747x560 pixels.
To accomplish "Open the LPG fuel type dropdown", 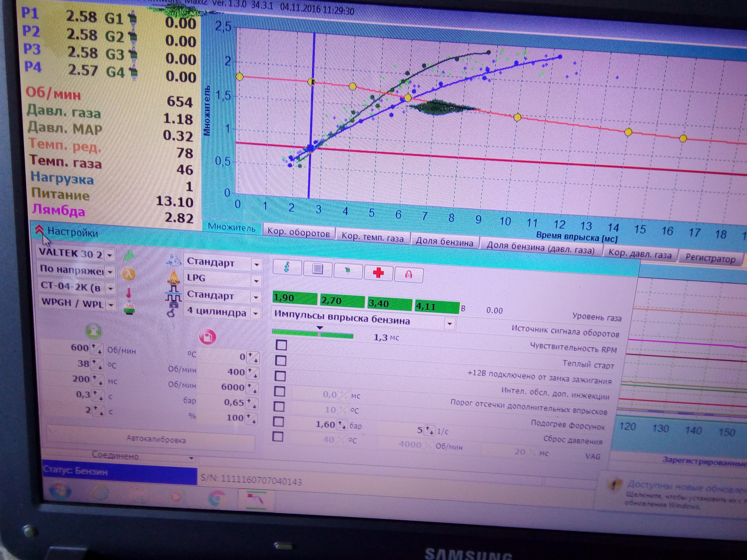I will 256,281.
